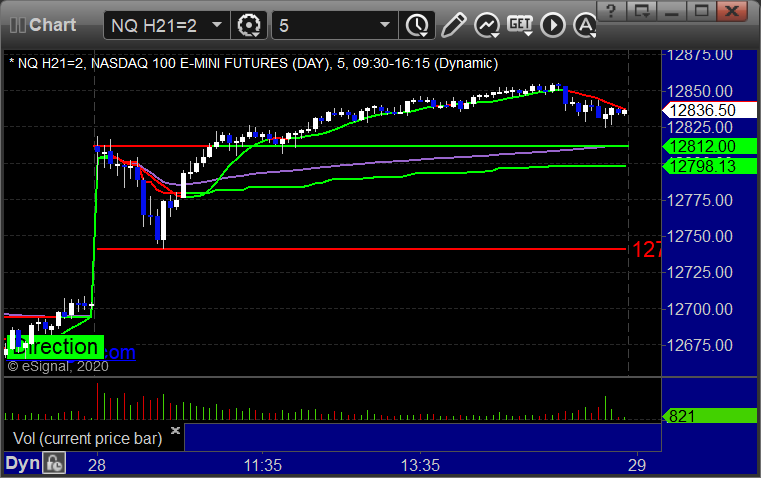Screen dimensions: 761x478
Task: Minimize the chart window
Action: (672, 11)
